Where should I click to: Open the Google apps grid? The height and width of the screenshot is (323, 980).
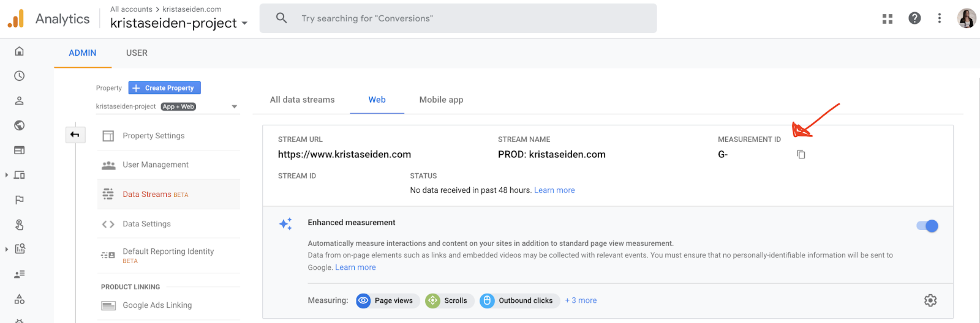(x=888, y=19)
